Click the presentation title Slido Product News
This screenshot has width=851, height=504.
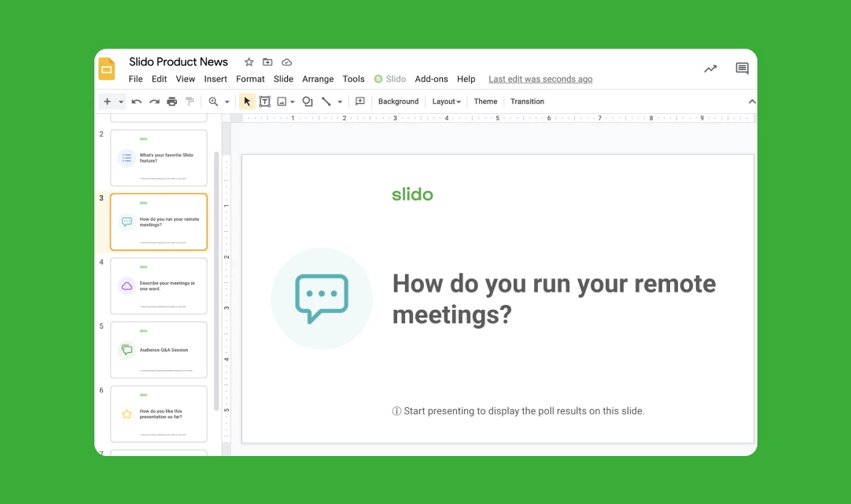(x=179, y=62)
